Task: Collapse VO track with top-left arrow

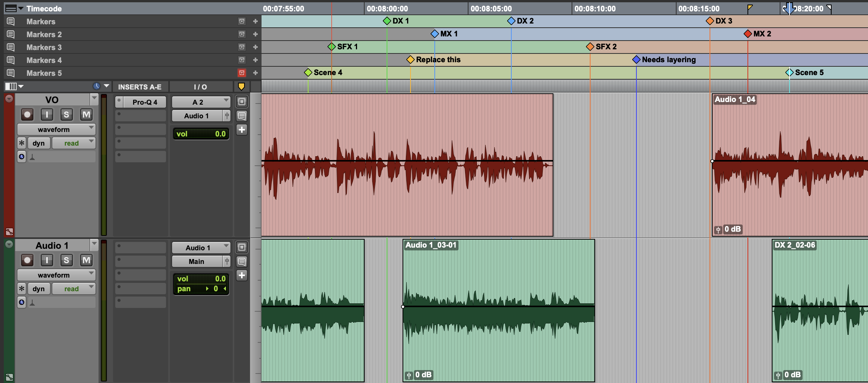Action: coord(9,99)
